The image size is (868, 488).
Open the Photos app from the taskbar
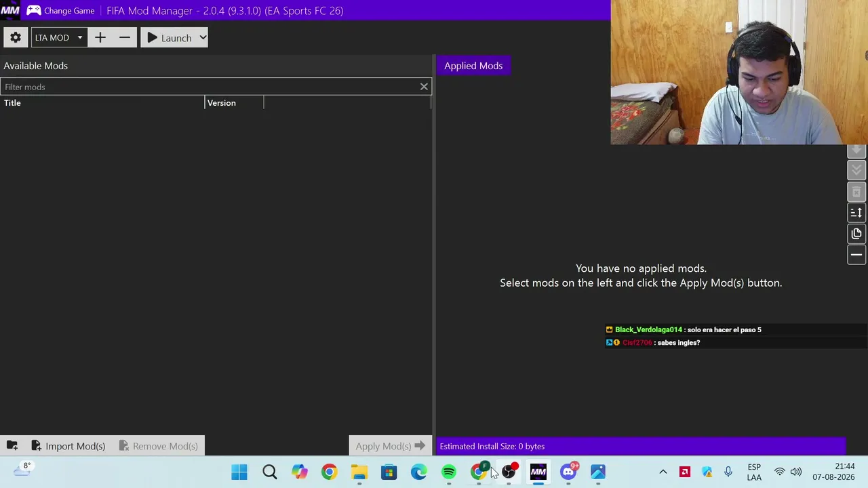click(598, 472)
